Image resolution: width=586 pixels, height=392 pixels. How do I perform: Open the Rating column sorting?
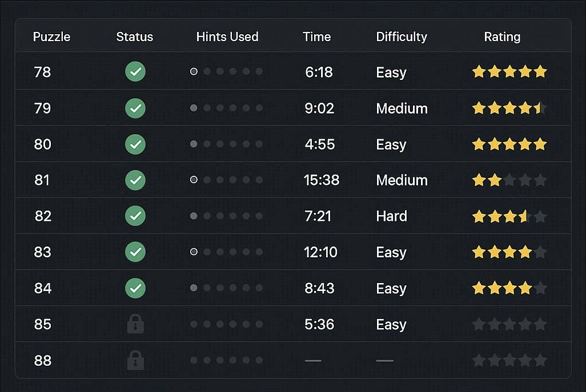click(502, 36)
